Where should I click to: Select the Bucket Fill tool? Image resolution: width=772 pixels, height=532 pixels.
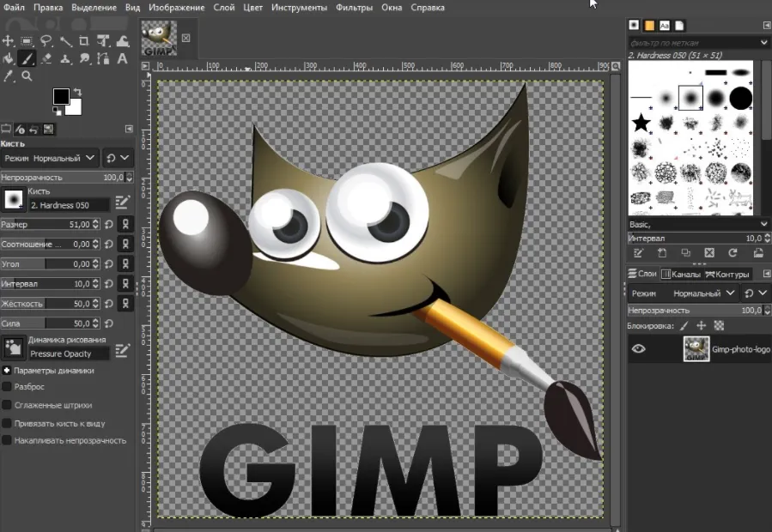8,58
